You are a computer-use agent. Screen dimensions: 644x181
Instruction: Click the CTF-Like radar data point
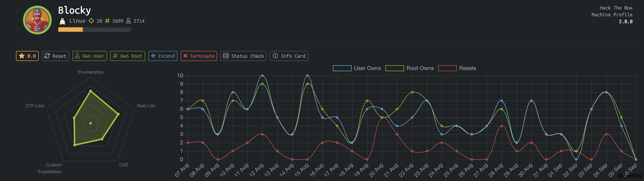tap(74, 118)
